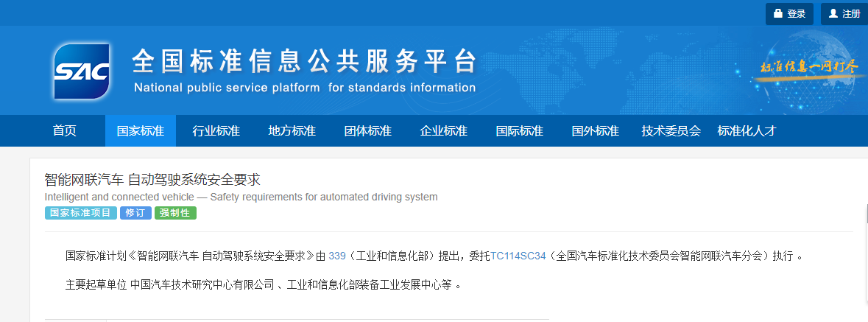The image size is (868, 322).
Task: Click the blue 修订 tag
Action: pos(135,213)
